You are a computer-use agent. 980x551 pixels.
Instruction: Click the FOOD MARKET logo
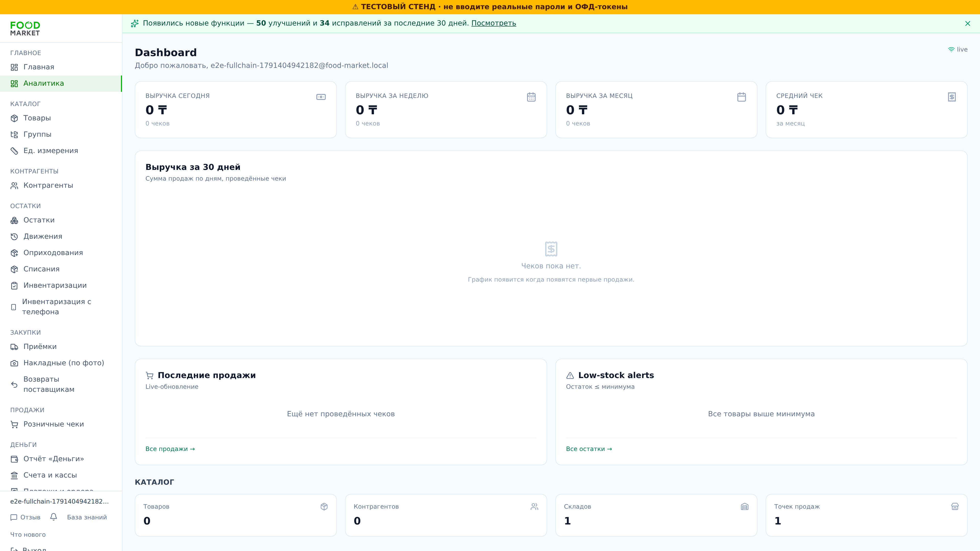point(25,29)
